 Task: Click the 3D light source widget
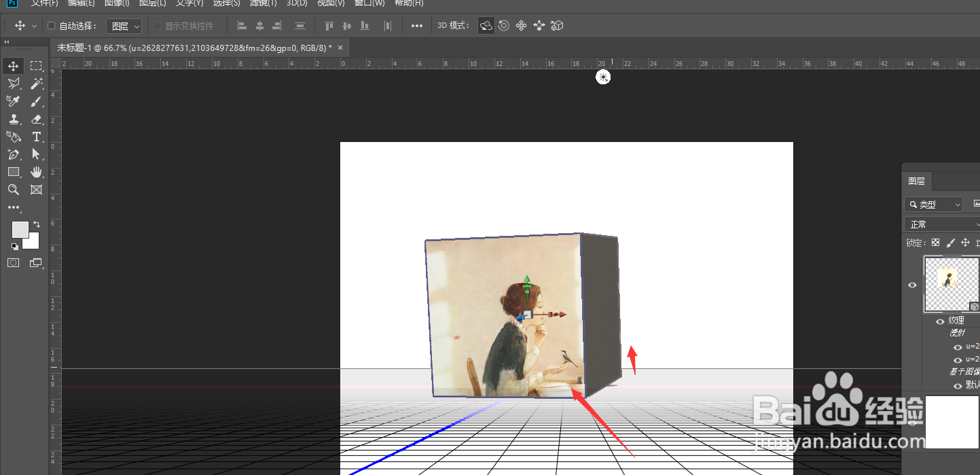point(603,77)
